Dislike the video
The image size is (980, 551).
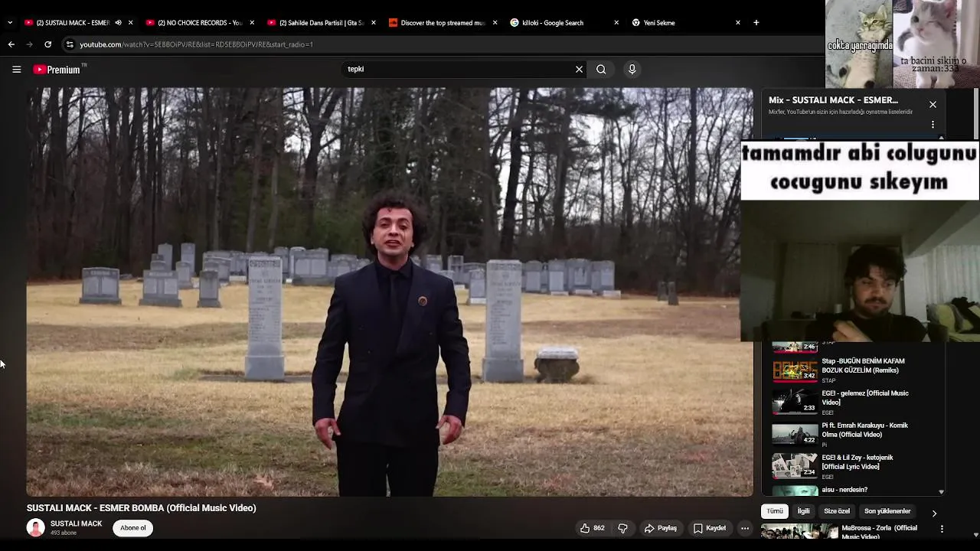click(622, 528)
